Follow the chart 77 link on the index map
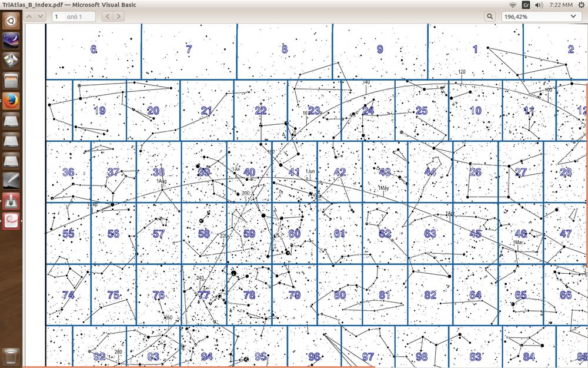Image resolution: width=588 pixels, height=368 pixels. [204, 295]
